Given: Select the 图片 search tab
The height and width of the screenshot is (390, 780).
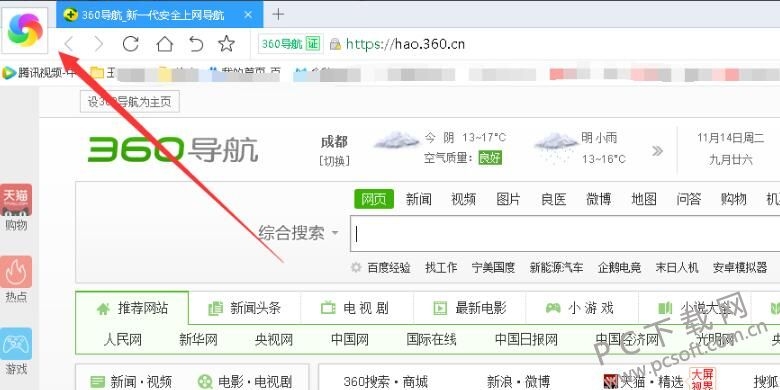Looking at the screenshot, I should [508, 199].
